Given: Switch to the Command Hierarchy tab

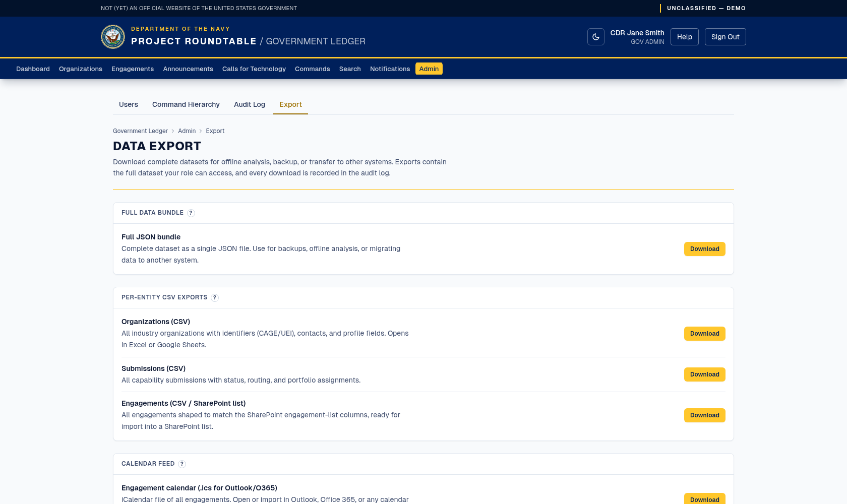Looking at the screenshot, I should [186, 104].
